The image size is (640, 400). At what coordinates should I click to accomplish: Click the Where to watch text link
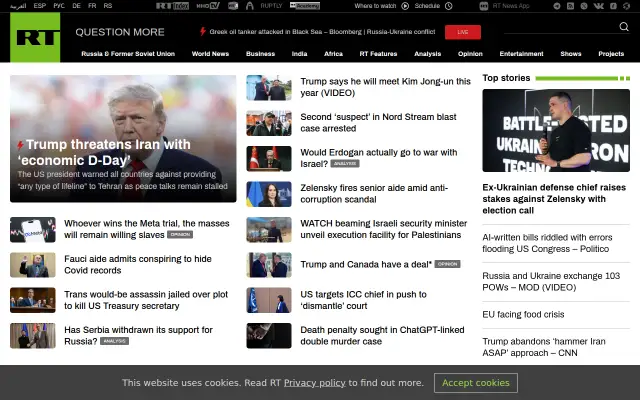[375, 6]
